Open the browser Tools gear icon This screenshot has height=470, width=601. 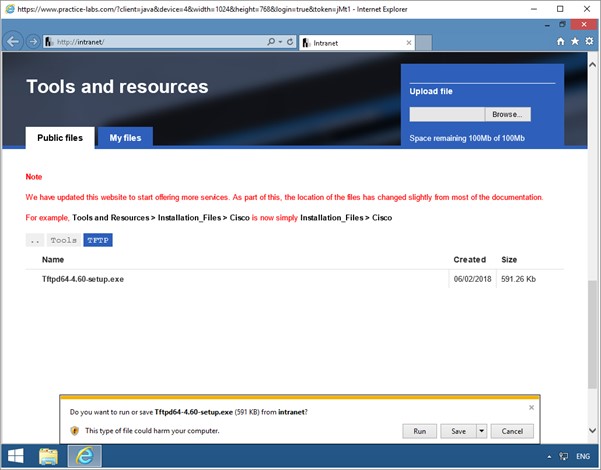pyautogui.click(x=589, y=41)
